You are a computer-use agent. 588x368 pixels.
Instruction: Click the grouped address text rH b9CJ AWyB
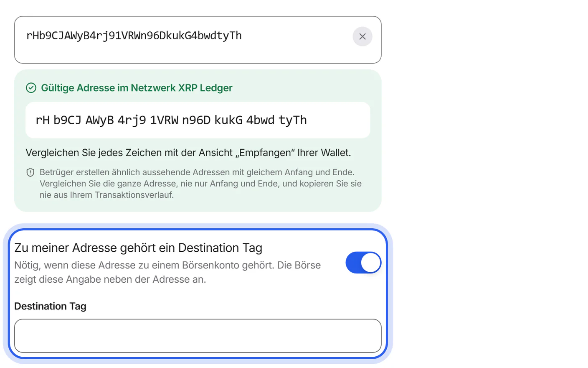(x=171, y=120)
